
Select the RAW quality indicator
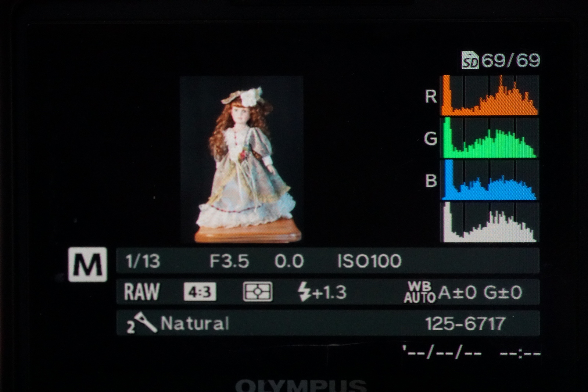(x=142, y=292)
